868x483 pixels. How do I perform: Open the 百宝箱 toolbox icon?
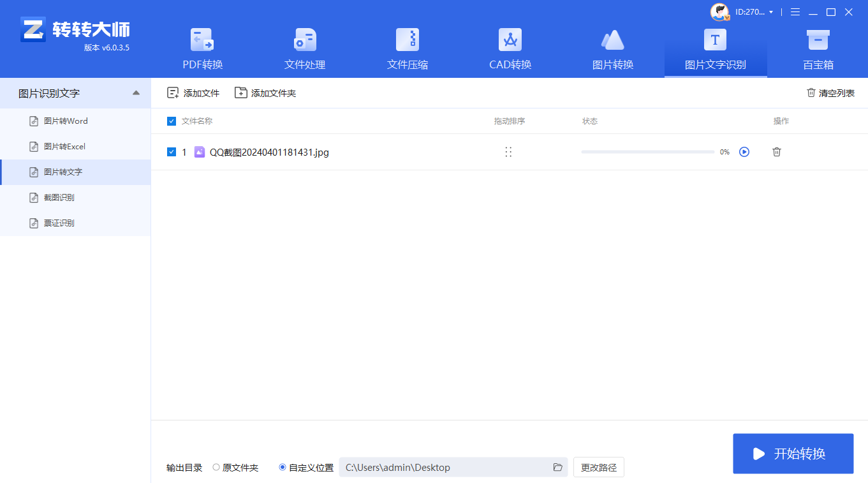tap(818, 40)
